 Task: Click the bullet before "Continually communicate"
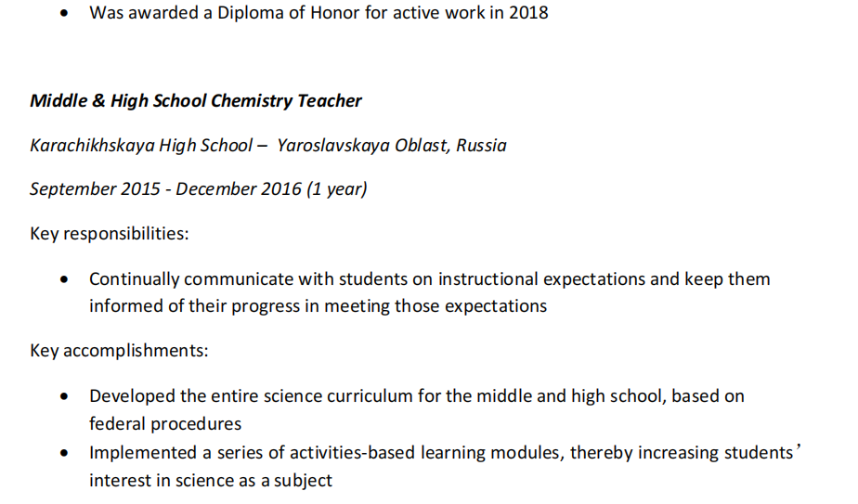pyautogui.click(x=63, y=279)
